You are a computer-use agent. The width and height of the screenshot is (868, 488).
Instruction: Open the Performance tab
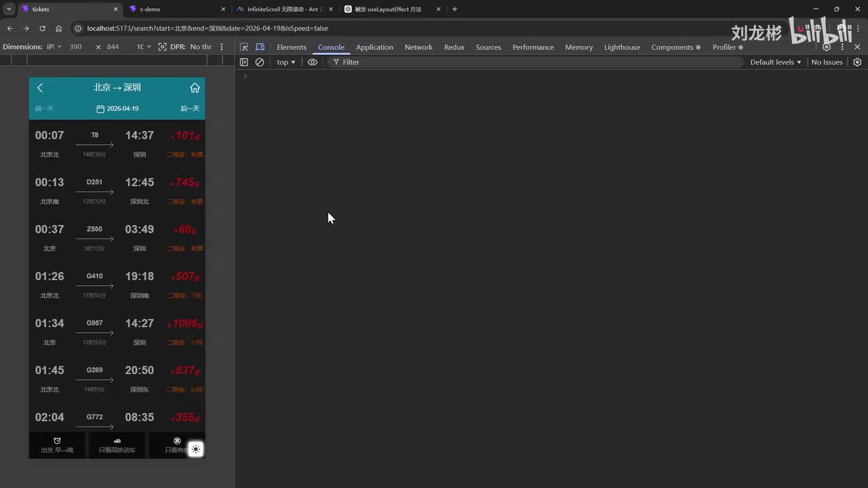click(x=533, y=47)
